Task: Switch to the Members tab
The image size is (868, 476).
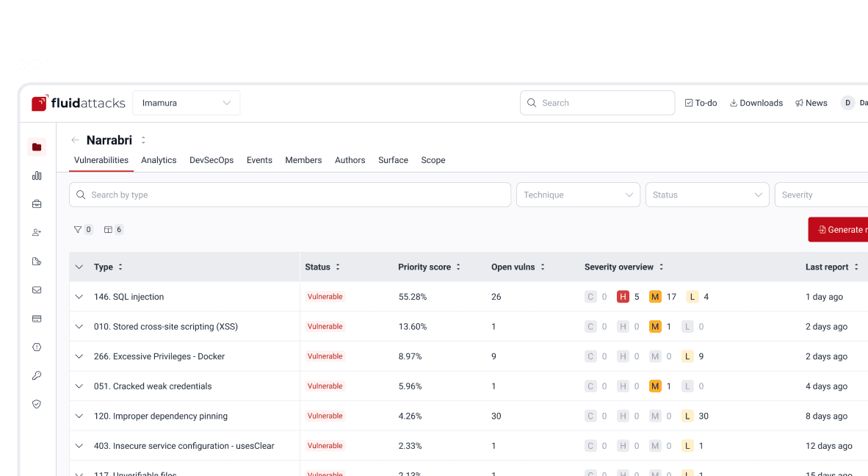Action: 303,160
